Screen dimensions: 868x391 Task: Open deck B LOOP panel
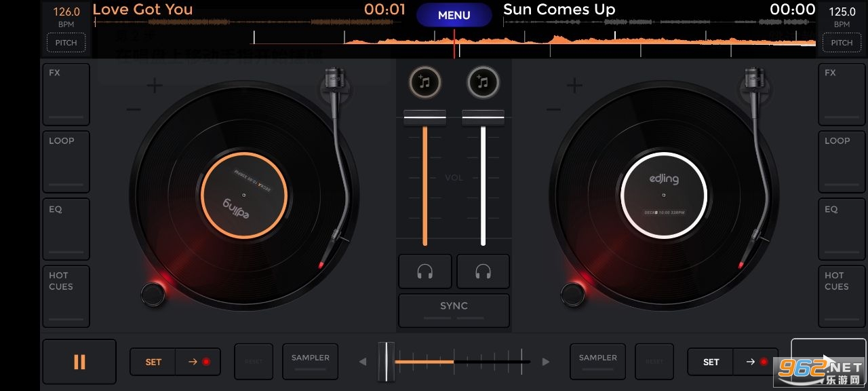(x=842, y=162)
